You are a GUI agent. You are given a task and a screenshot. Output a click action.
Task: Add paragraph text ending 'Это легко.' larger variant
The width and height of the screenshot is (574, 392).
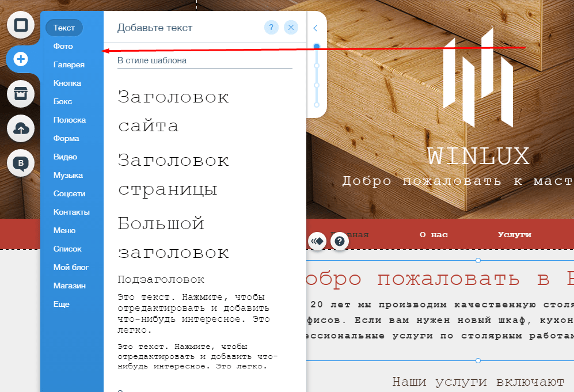tap(193, 313)
